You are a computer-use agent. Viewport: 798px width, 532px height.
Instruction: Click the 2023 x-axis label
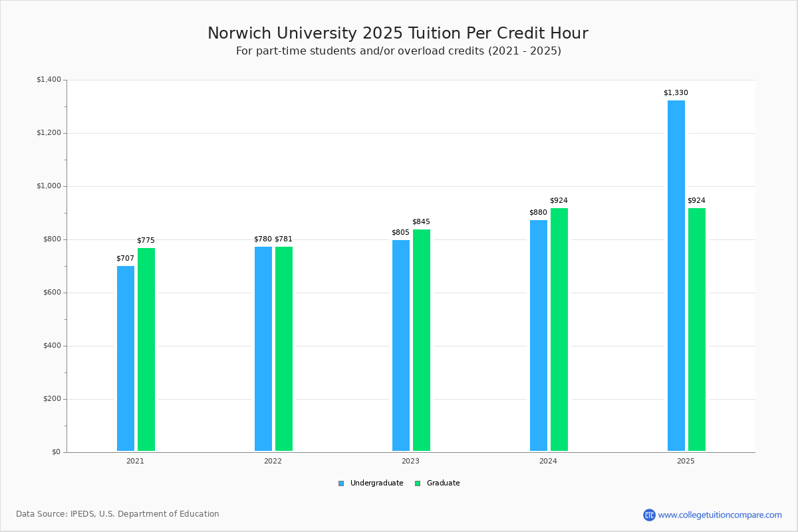[x=410, y=461]
